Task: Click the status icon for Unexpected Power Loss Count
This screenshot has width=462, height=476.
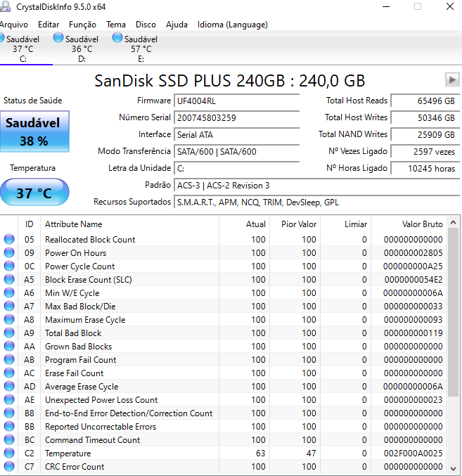Action: 9,399
